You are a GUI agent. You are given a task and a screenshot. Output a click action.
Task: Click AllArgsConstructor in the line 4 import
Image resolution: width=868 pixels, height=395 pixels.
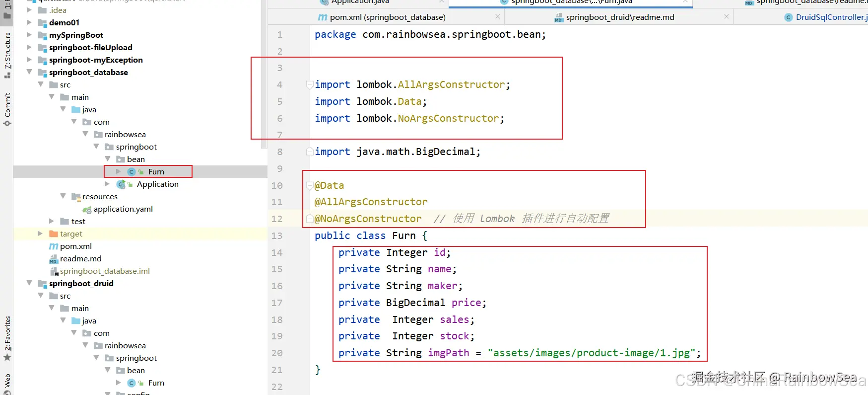pyautogui.click(x=451, y=84)
